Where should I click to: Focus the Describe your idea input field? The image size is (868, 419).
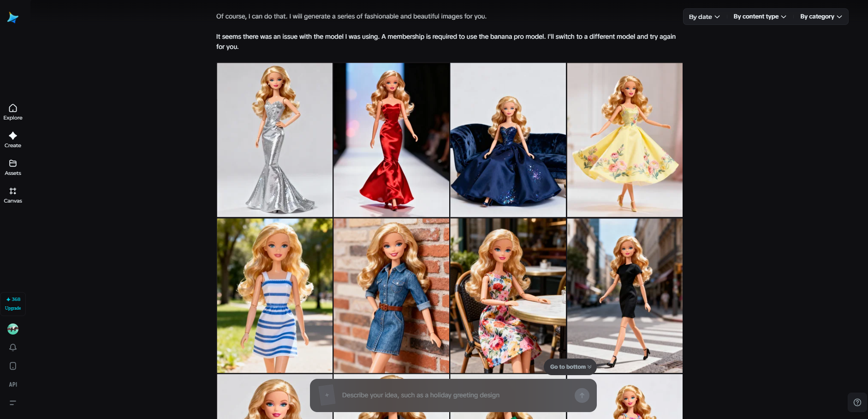454,395
